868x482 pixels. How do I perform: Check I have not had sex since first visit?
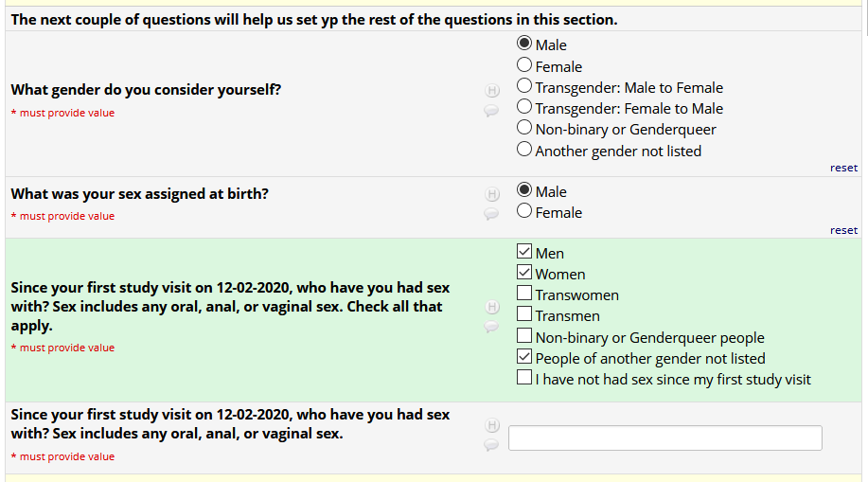click(x=524, y=379)
